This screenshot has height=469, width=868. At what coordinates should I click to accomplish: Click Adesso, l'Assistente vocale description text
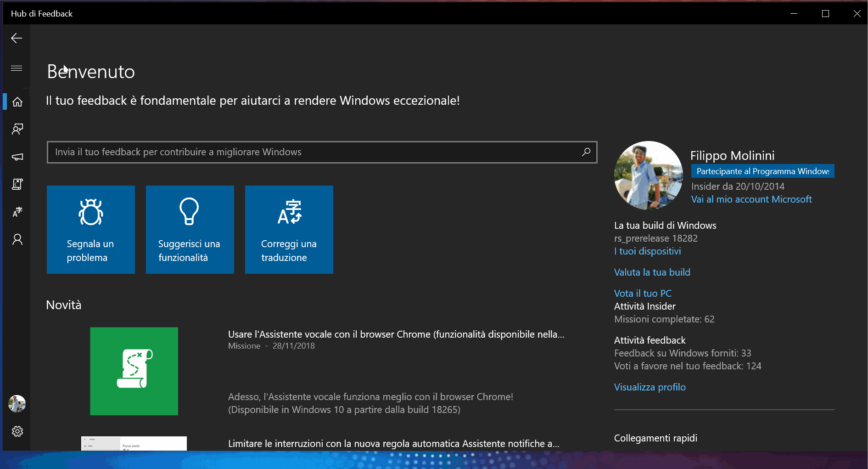[x=370, y=403]
